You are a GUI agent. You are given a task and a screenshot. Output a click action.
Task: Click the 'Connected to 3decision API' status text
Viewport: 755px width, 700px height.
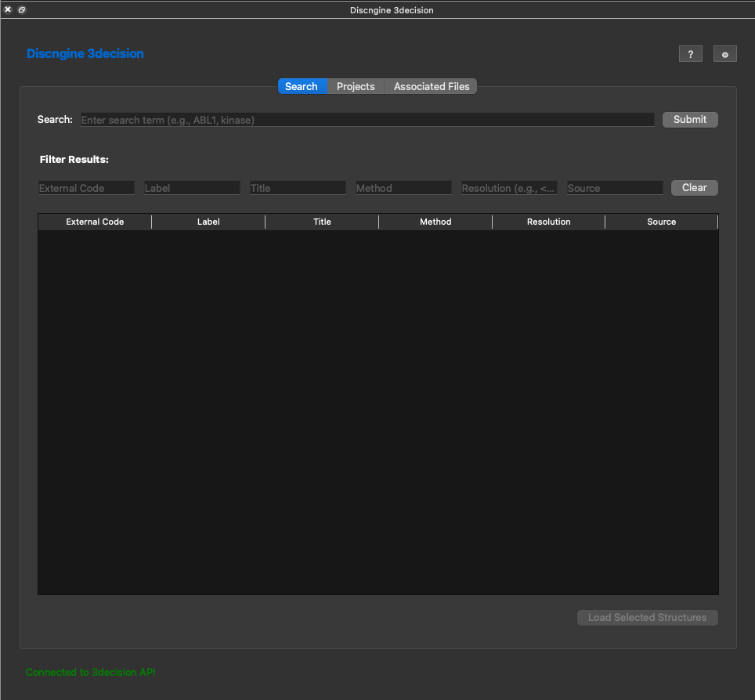click(91, 672)
